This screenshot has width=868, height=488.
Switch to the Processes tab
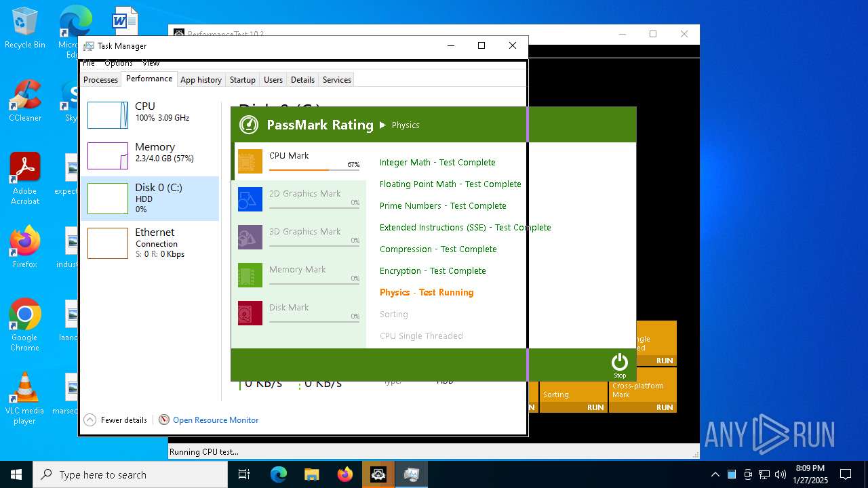[101, 80]
